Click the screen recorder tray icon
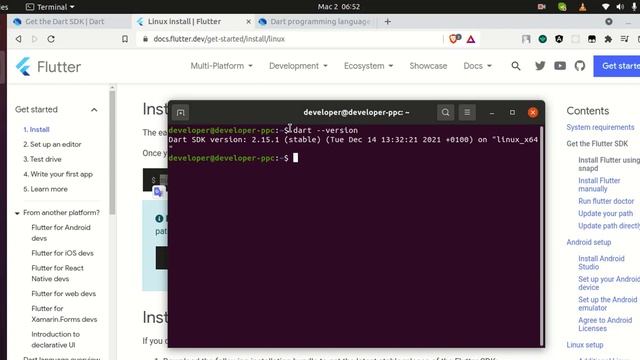 tap(542, 7)
